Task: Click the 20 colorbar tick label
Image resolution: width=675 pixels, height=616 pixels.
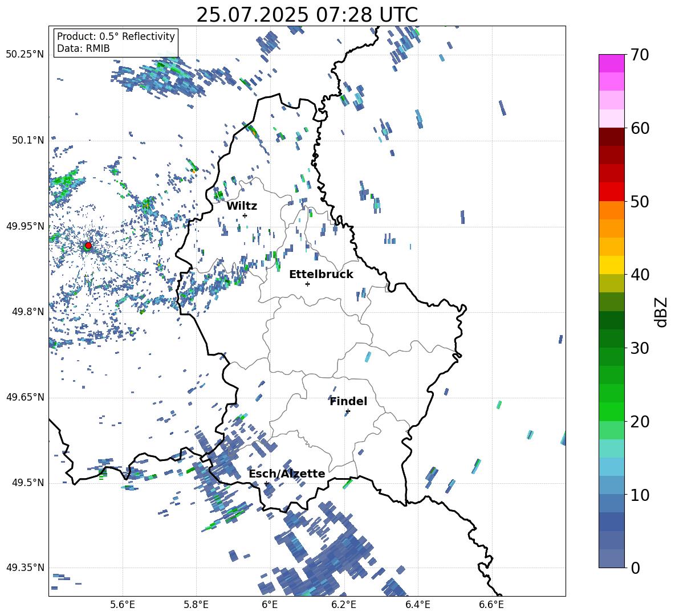Action: (x=640, y=422)
